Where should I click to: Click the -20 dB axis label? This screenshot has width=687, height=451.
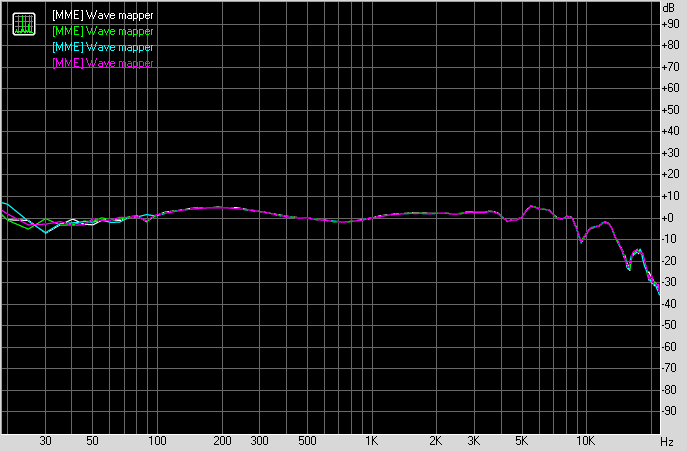pos(671,261)
